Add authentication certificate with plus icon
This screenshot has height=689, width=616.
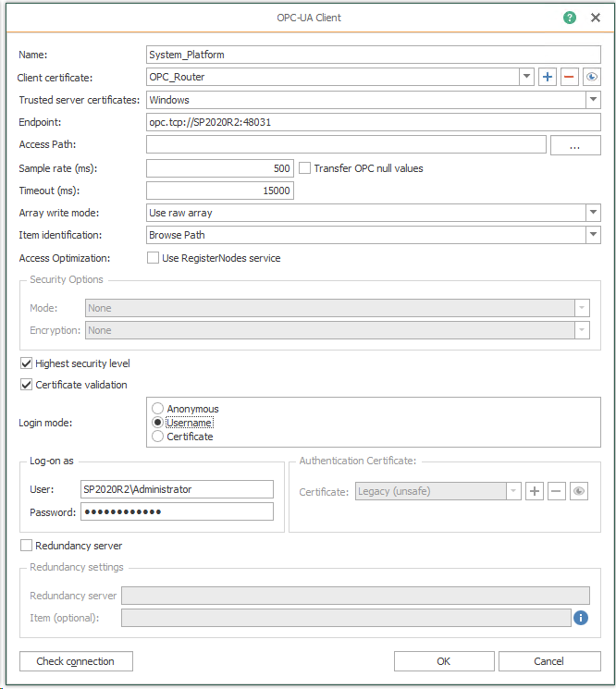(x=535, y=491)
